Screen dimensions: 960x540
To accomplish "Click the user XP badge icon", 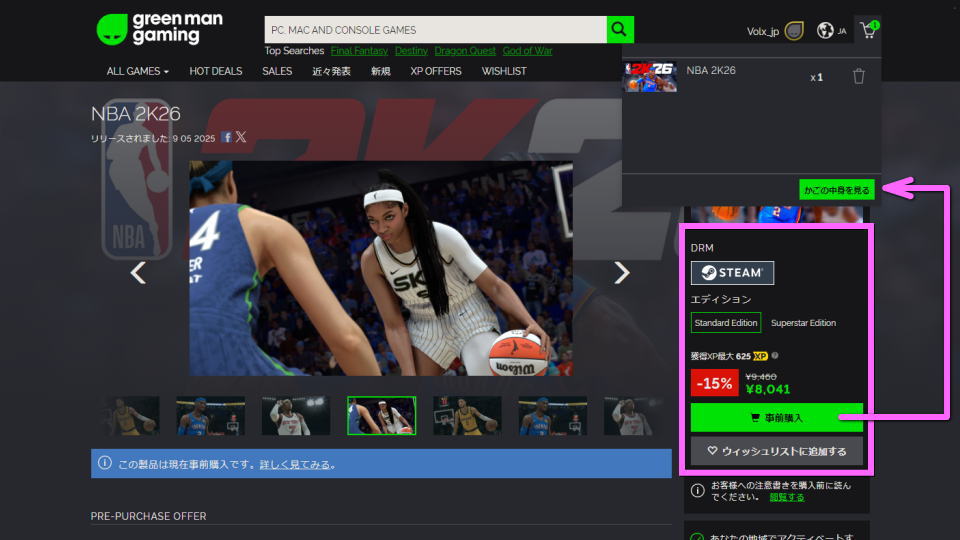I will pos(794,31).
